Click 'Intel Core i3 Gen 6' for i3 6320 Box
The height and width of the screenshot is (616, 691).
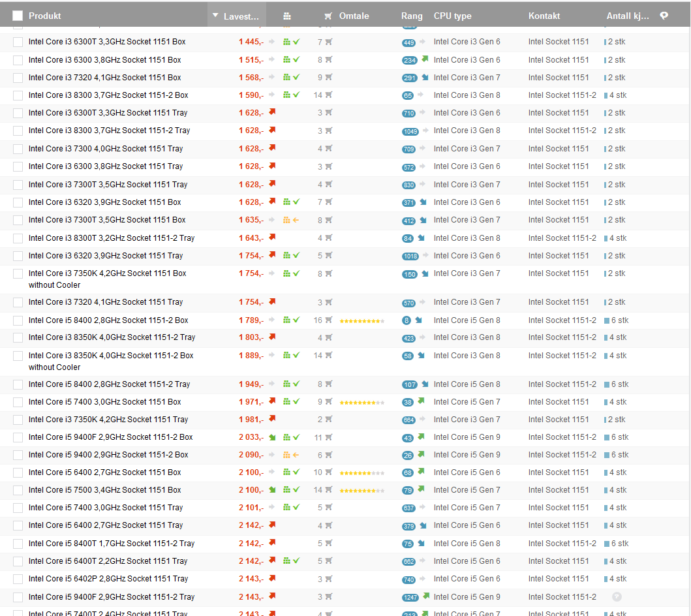467,202
